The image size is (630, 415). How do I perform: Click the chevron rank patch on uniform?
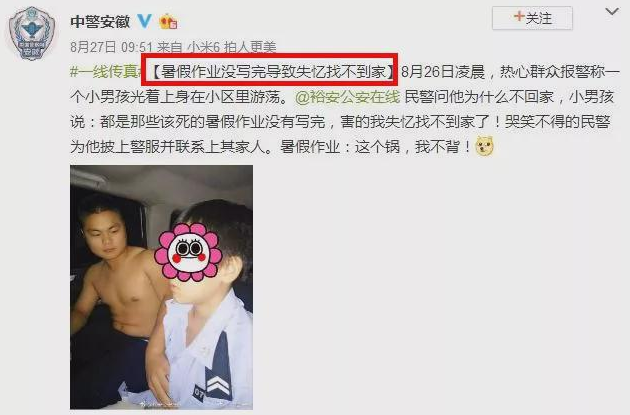pos(218,385)
